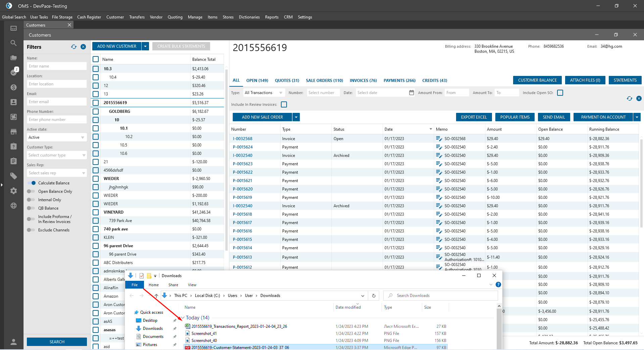This screenshot has height=350, width=644.
Task: Click the memo icon for invoice I-0032568
Action: [x=439, y=139]
